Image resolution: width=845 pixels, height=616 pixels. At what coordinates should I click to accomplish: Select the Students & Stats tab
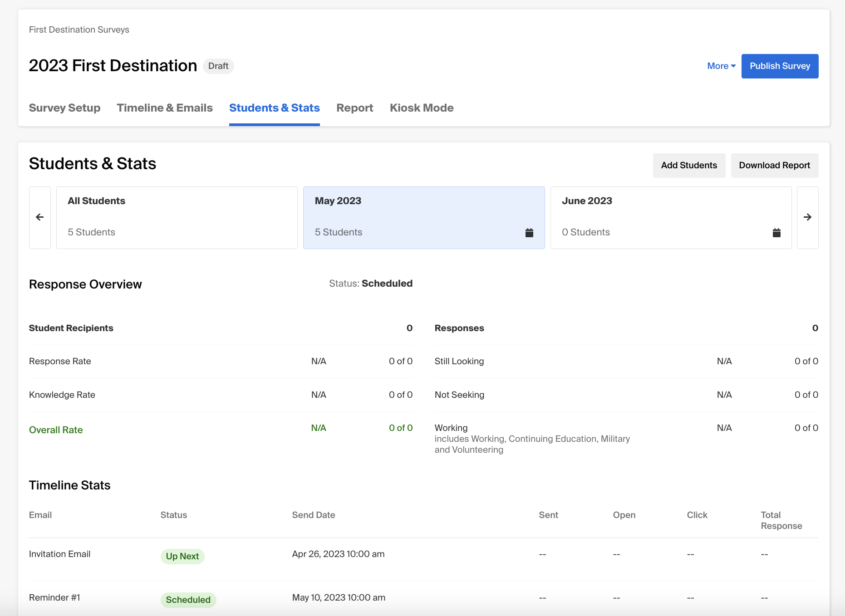(275, 108)
